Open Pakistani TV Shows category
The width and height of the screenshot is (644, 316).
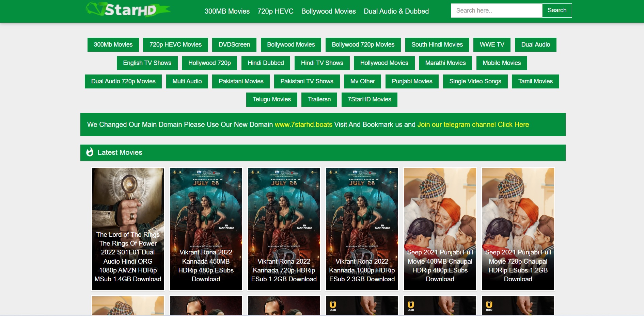point(307,81)
